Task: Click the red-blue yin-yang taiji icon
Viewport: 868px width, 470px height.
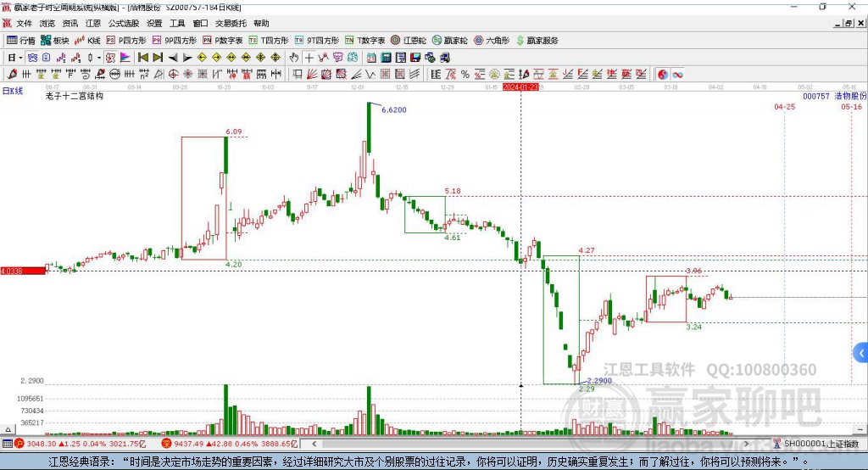Action: (663, 75)
